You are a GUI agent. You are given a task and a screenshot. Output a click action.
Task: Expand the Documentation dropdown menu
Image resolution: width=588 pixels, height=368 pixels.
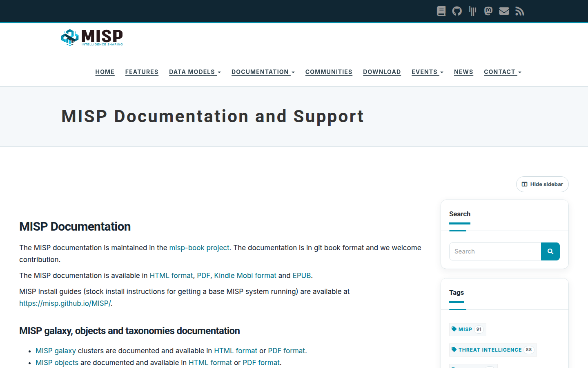[x=263, y=72]
